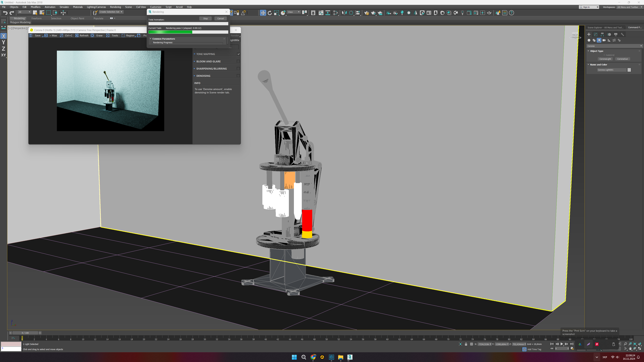Screen dimensions: 644x362
Task: Open the Hierarchy tab in Command Panel
Action: [x=602, y=35]
